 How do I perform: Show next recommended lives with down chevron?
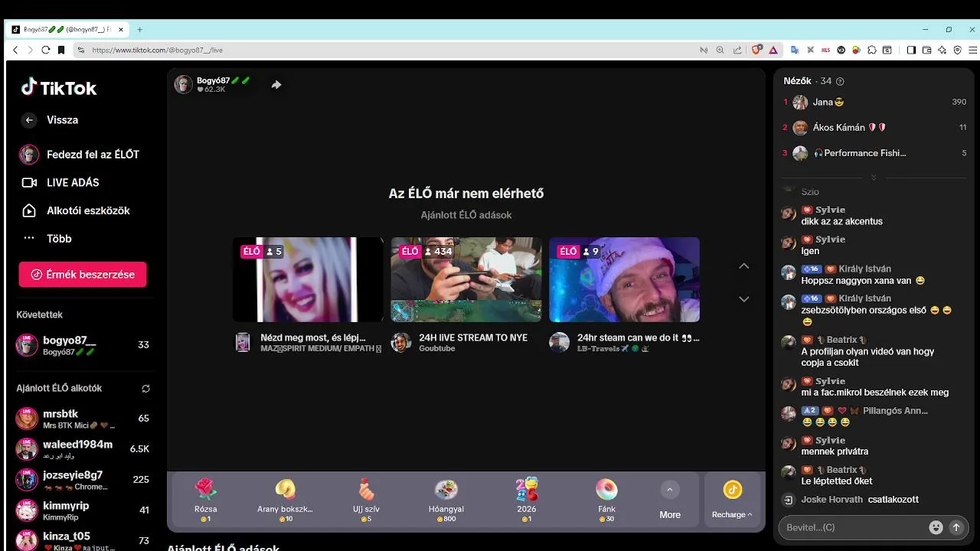743,299
